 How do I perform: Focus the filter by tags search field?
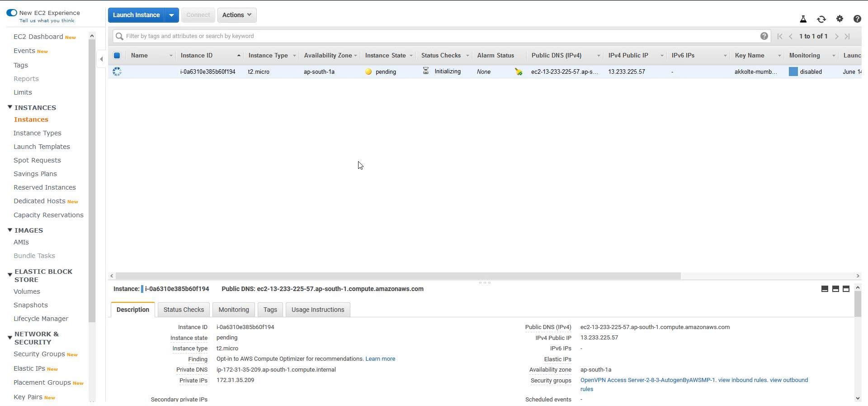pos(441,36)
